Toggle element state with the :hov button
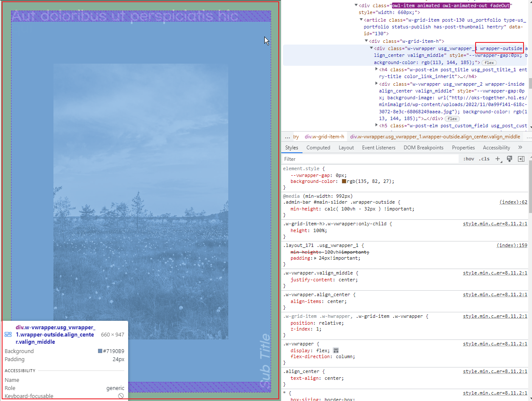 [x=469, y=159]
